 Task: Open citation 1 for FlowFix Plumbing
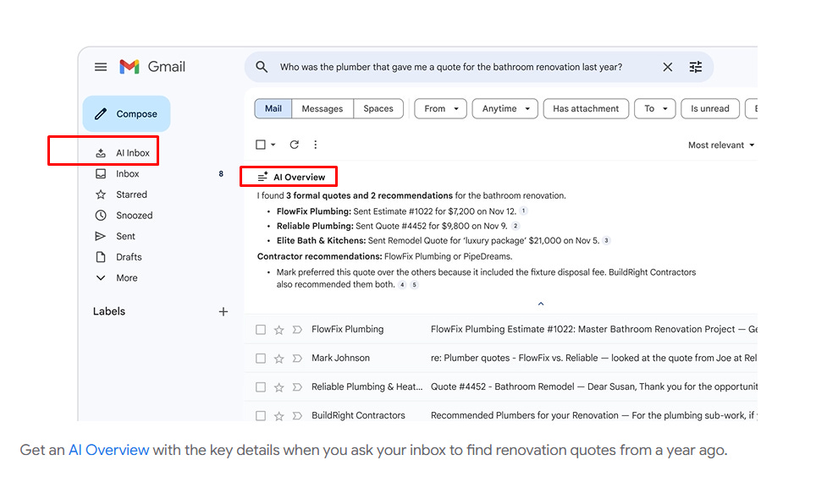[x=523, y=211]
